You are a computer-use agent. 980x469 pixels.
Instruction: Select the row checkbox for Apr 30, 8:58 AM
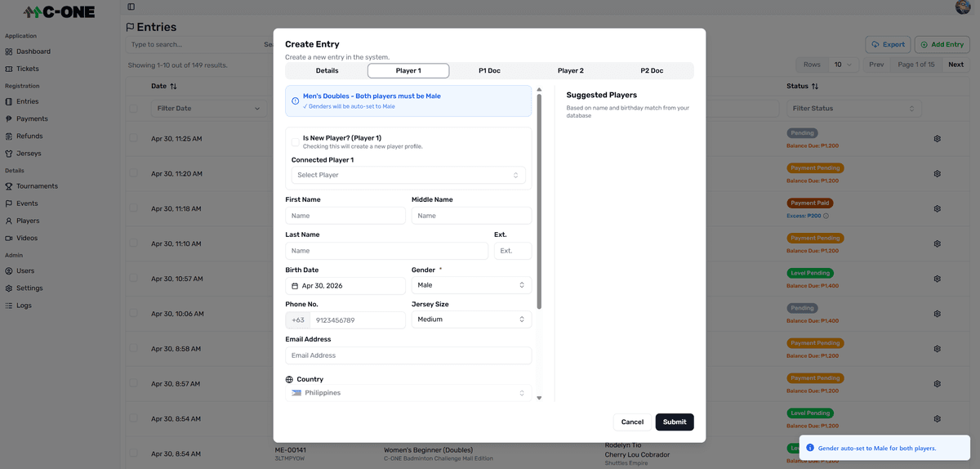click(x=133, y=349)
